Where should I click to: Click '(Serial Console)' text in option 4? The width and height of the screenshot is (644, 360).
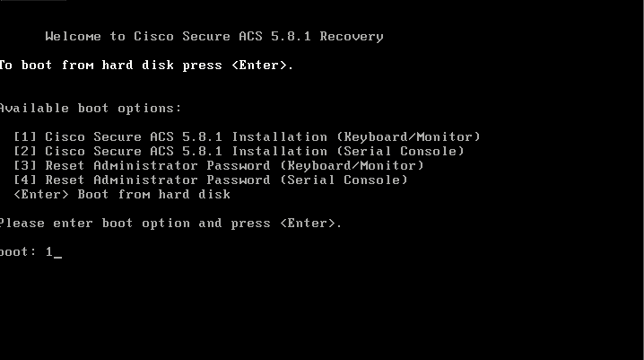(x=344, y=180)
